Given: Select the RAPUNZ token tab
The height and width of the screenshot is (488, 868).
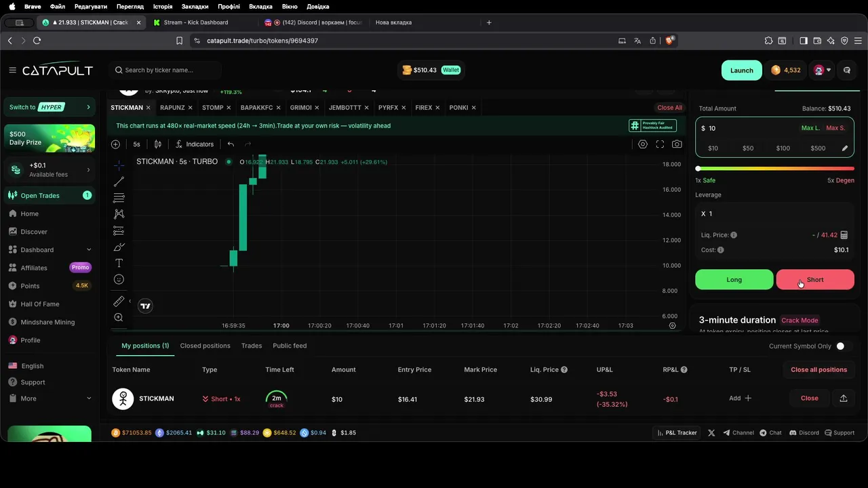Looking at the screenshot, I should pyautogui.click(x=172, y=108).
